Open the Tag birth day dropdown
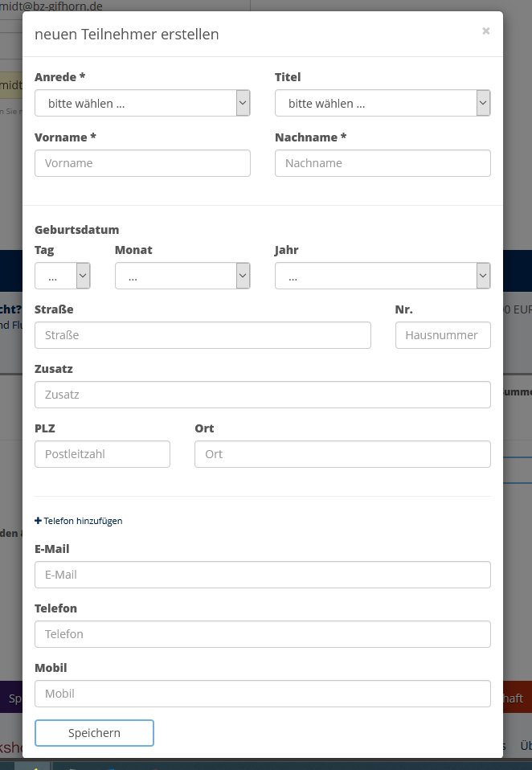 (62, 276)
